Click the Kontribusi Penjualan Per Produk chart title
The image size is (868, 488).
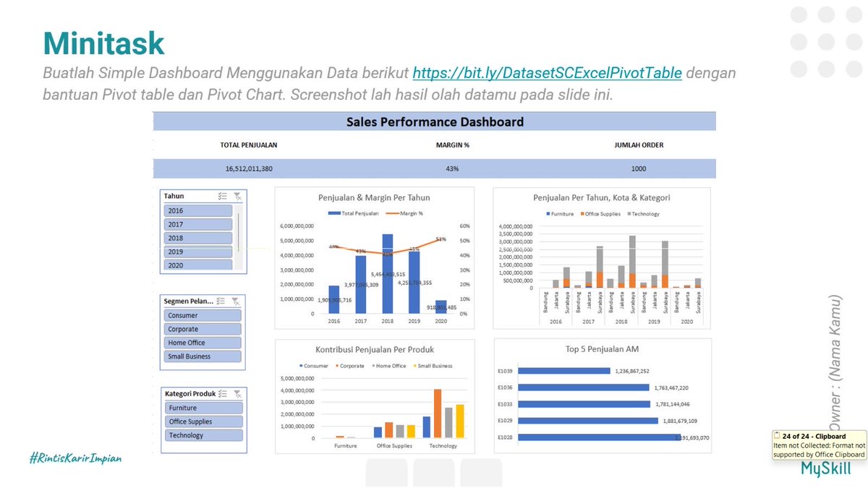click(x=375, y=349)
